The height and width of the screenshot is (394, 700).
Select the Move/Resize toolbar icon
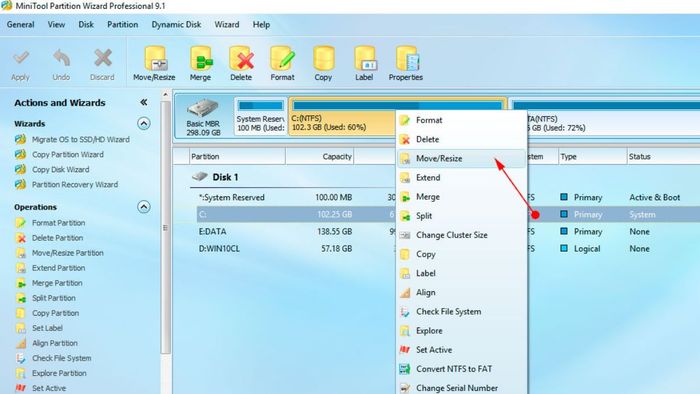click(154, 63)
